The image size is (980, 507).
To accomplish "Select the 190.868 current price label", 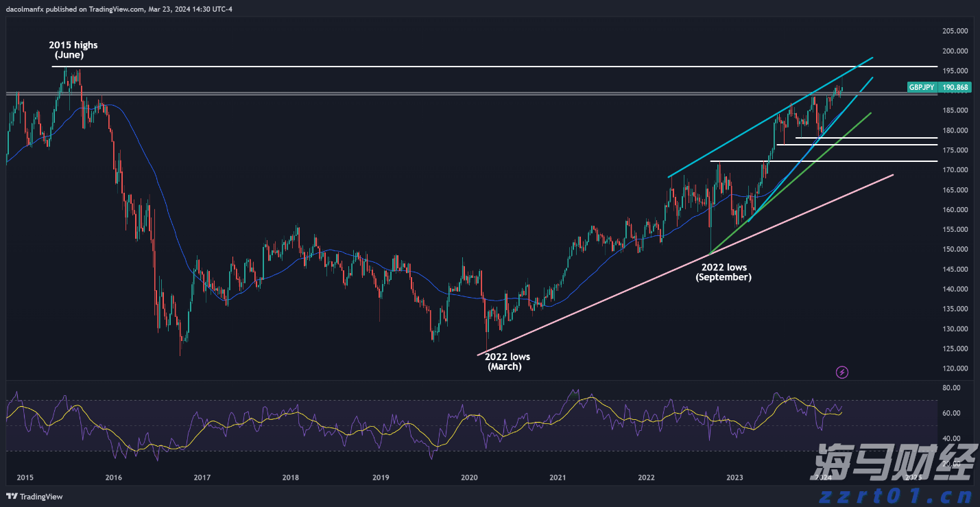I will [955, 88].
